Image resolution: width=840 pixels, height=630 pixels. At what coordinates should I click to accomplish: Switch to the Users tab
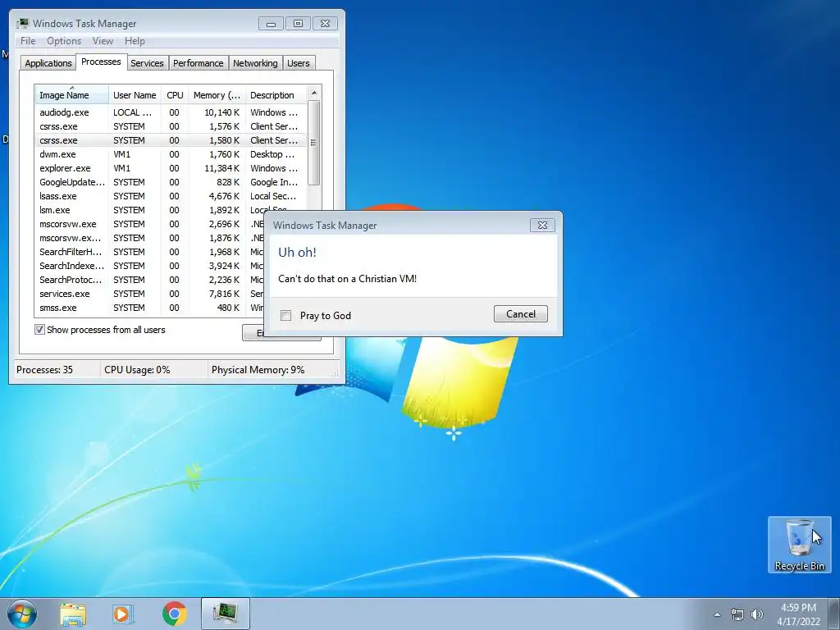(x=299, y=63)
